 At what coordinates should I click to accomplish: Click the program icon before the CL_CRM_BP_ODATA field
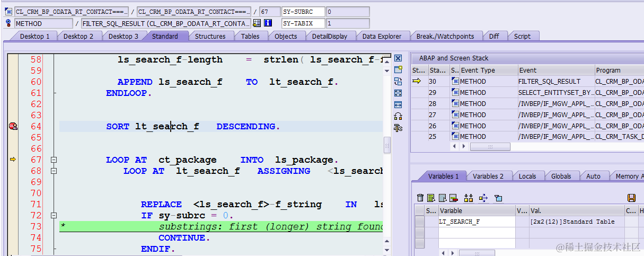(x=8, y=12)
